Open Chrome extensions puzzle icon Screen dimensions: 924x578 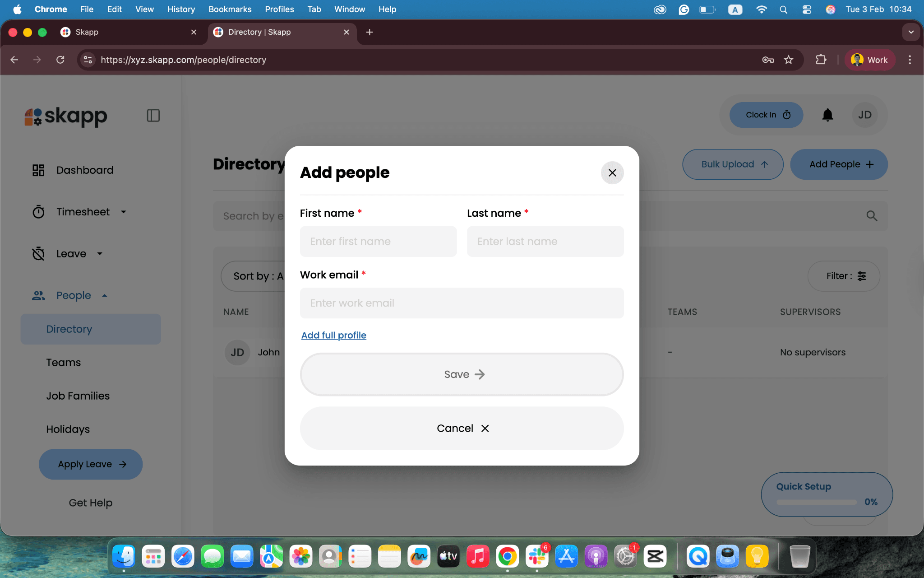[821, 60]
